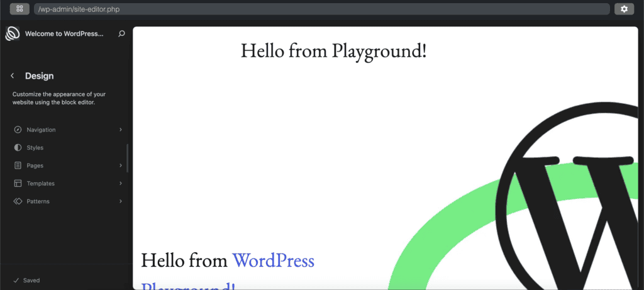Click the Hello from Playground! heading

[333, 51]
